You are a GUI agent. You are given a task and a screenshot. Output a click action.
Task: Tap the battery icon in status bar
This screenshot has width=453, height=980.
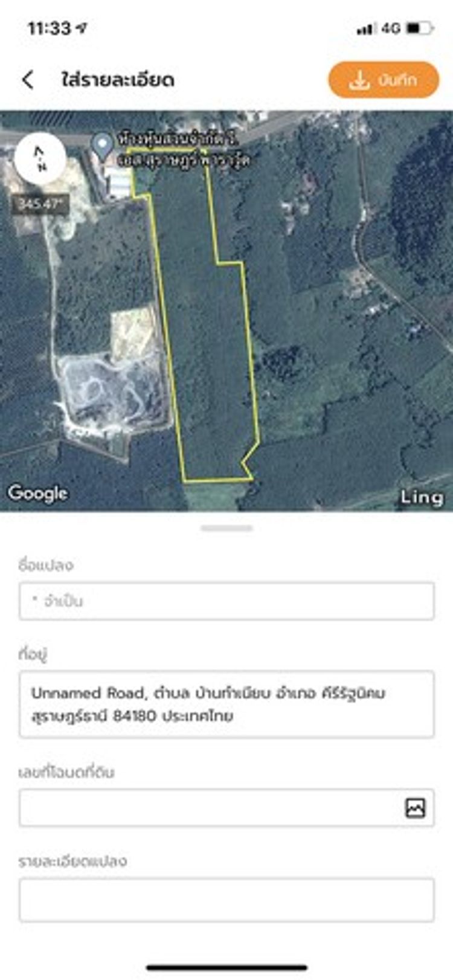[x=419, y=28]
